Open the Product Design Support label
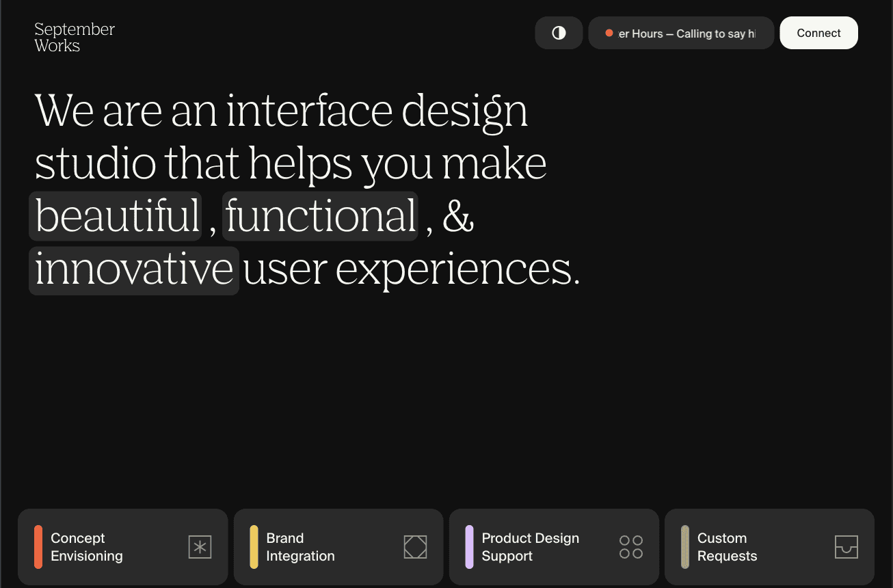 click(x=530, y=547)
